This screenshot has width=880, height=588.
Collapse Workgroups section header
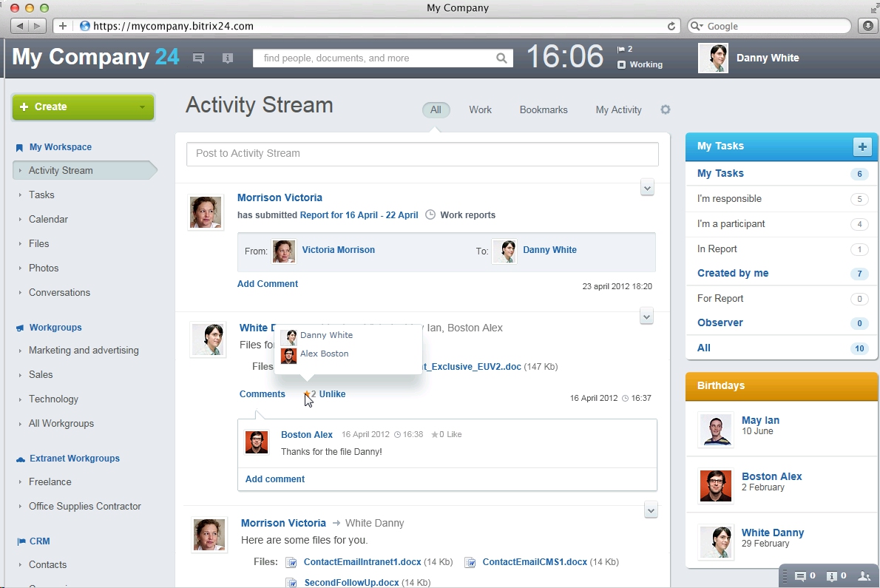(55, 327)
